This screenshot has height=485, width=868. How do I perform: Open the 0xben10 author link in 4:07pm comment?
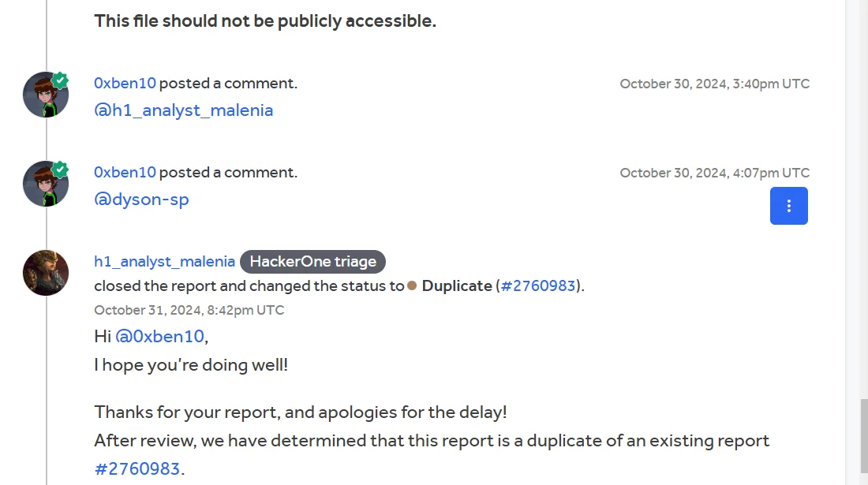[x=125, y=172]
